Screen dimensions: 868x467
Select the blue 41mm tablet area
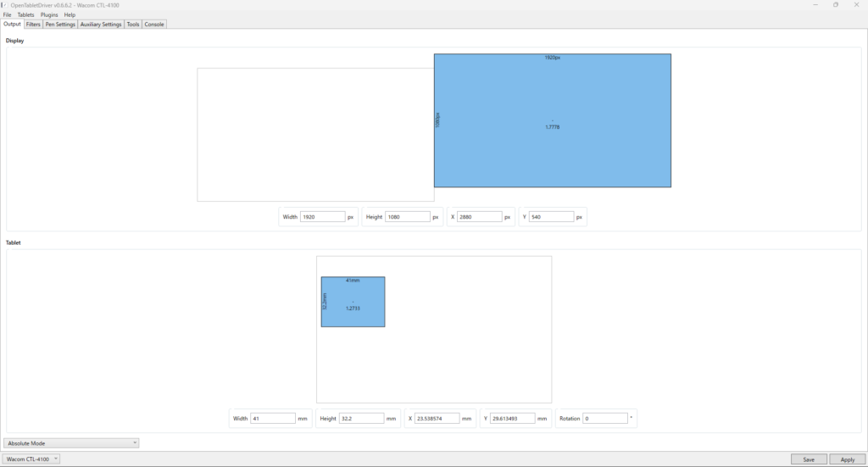point(353,302)
